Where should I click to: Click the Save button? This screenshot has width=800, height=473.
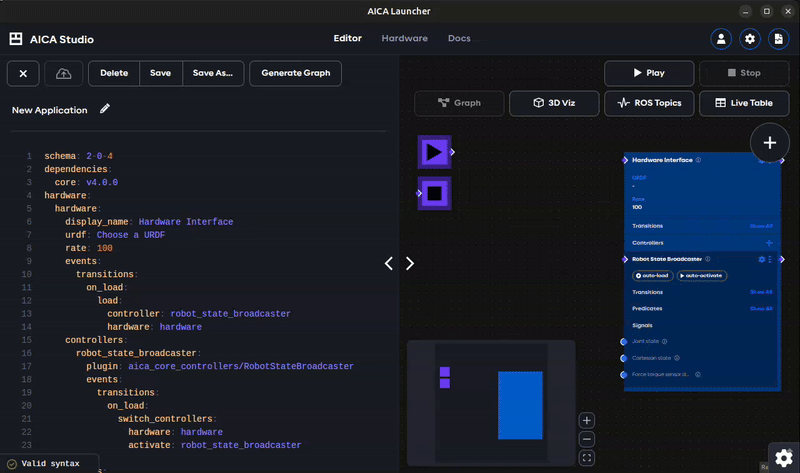(160, 73)
